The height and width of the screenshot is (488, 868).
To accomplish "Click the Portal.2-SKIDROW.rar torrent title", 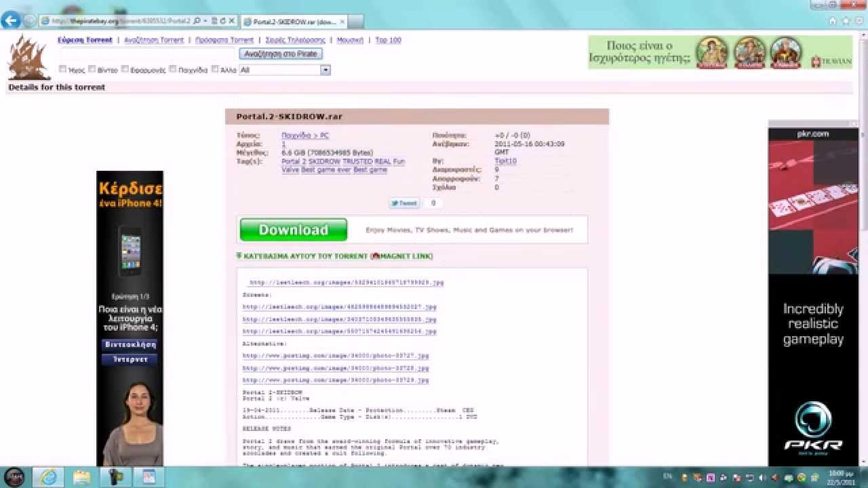I will point(290,117).
